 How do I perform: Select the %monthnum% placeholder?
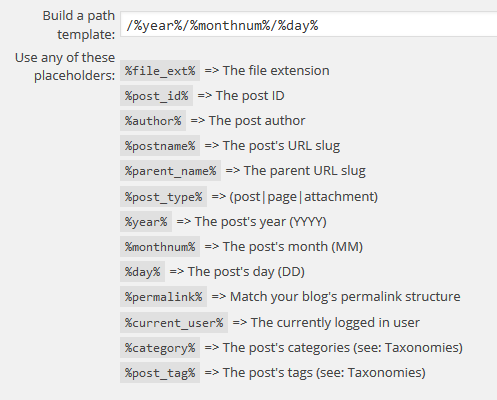coord(160,247)
